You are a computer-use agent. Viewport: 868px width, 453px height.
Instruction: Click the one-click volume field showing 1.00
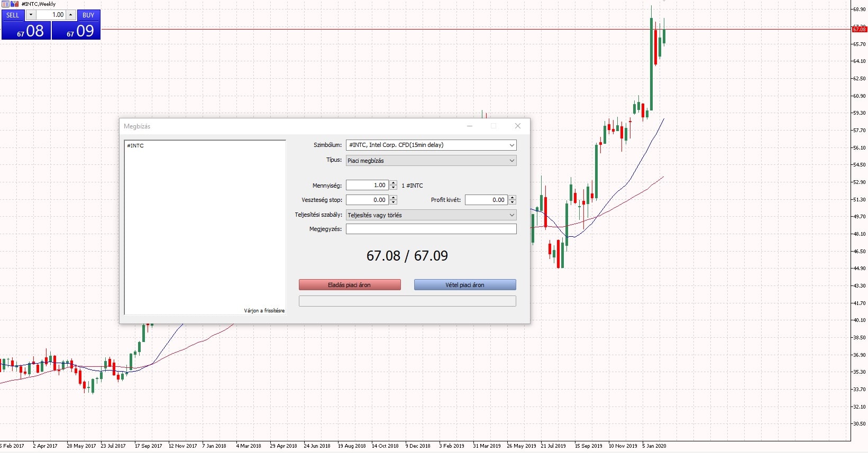click(x=51, y=15)
